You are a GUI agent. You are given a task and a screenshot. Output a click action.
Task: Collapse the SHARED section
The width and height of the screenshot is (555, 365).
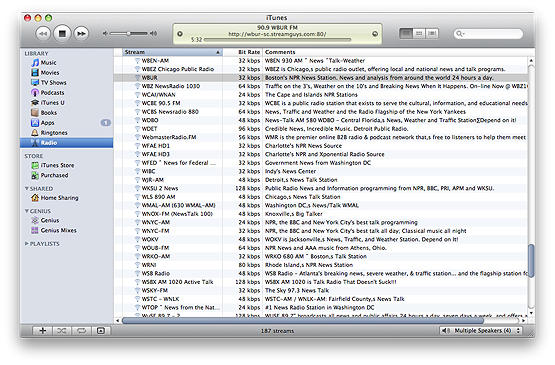click(27, 188)
